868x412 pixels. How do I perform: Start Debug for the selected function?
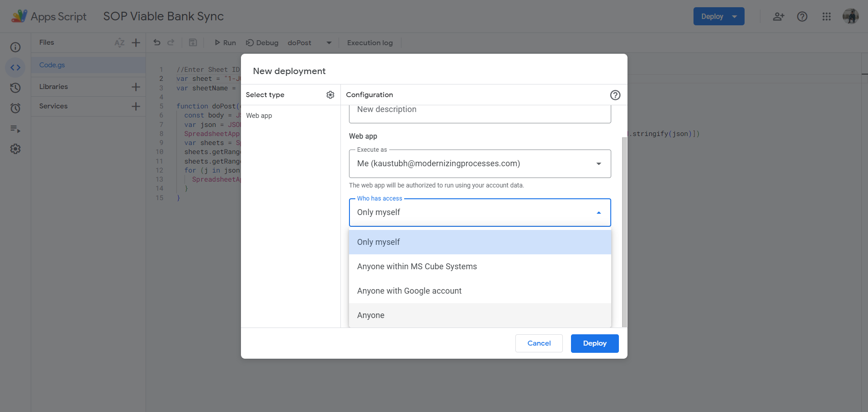click(262, 42)
